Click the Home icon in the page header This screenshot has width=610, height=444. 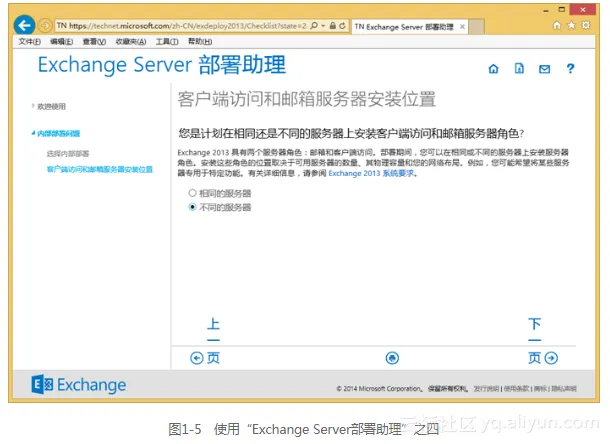click(493, 69)
